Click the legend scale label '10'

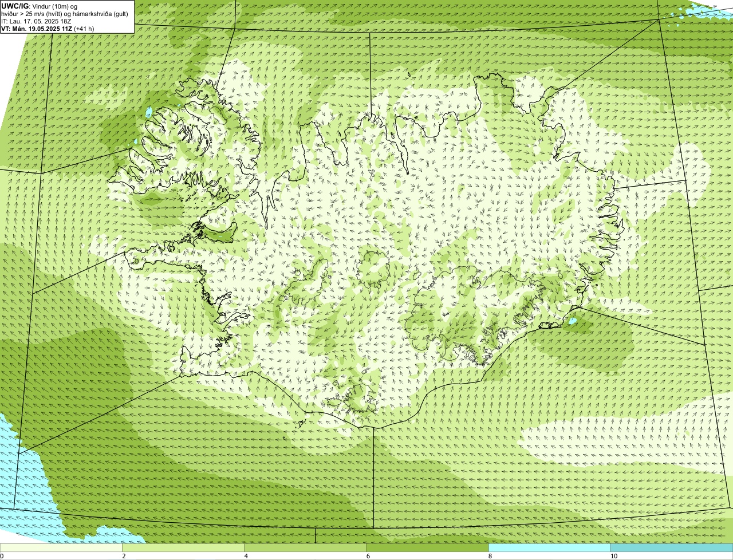coord(613,556)
